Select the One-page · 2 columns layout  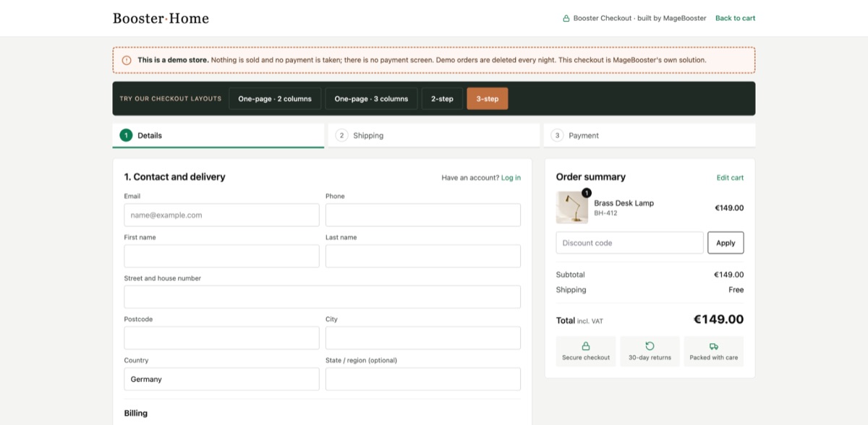click(275, 98)
